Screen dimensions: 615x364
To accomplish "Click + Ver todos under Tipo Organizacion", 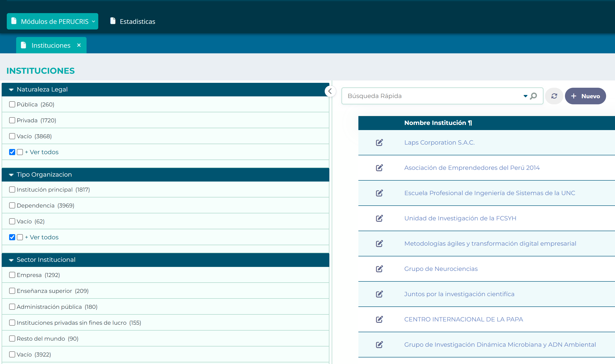I will 42,237.
